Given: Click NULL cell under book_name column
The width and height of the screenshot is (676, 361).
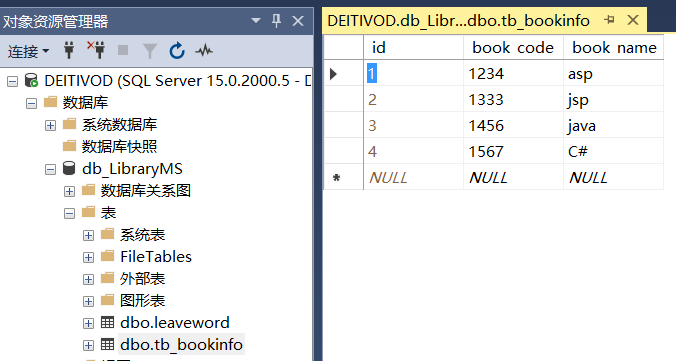Looking at the screenshot, I should click(x=613, y=177).
